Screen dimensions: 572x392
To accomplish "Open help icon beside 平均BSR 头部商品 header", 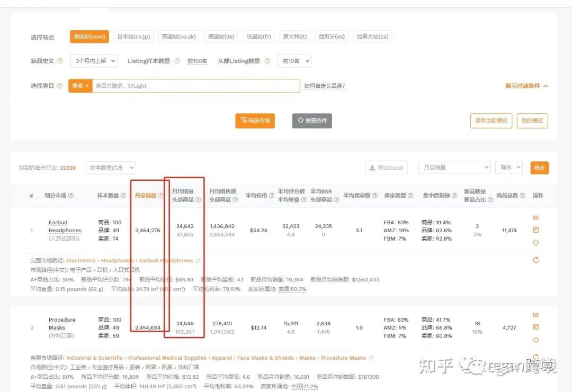I will [337, 199].
